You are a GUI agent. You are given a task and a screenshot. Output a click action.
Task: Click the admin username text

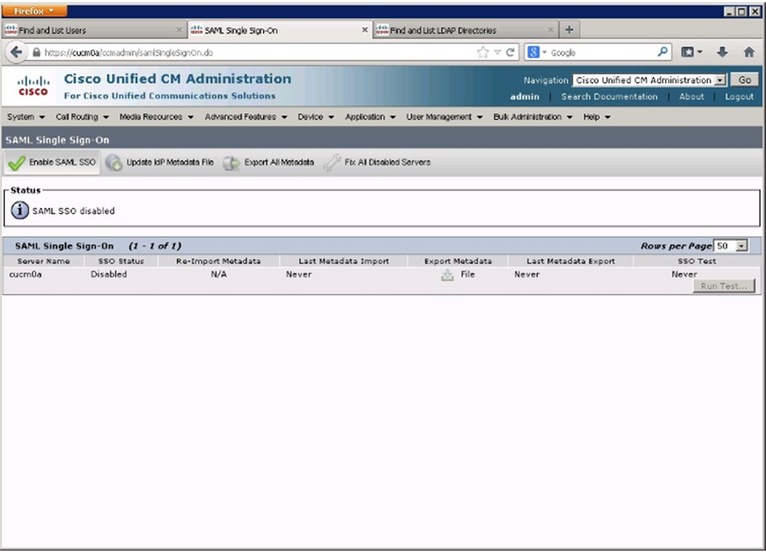click(525, 97)
